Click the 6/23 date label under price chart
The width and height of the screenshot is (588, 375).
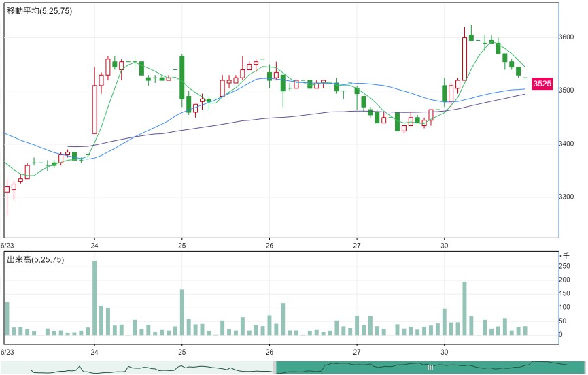(7, 246)
